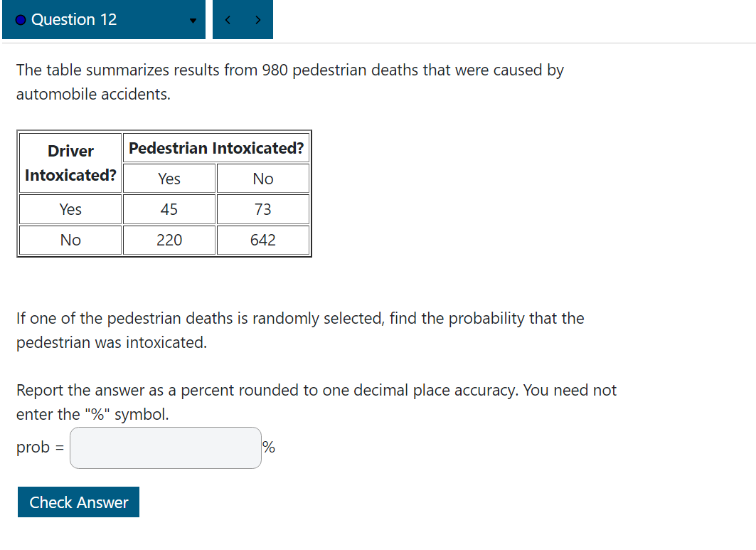Select the Yes row label under Driver Intoxicated
This screenshot has height=550, width=756.
click(69, 208)
